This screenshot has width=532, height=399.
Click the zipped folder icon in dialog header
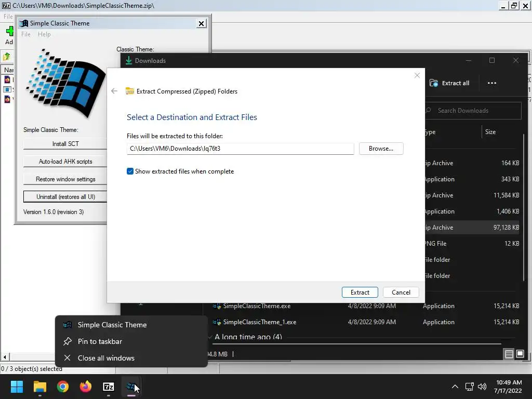pos(129,91)
